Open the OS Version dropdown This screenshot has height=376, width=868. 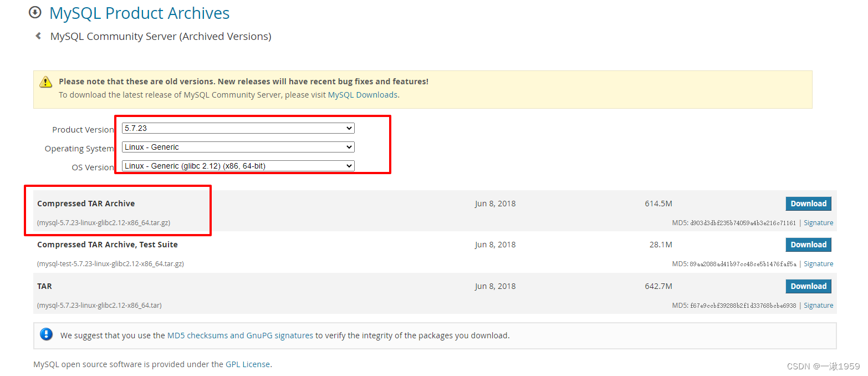(238, 166)
